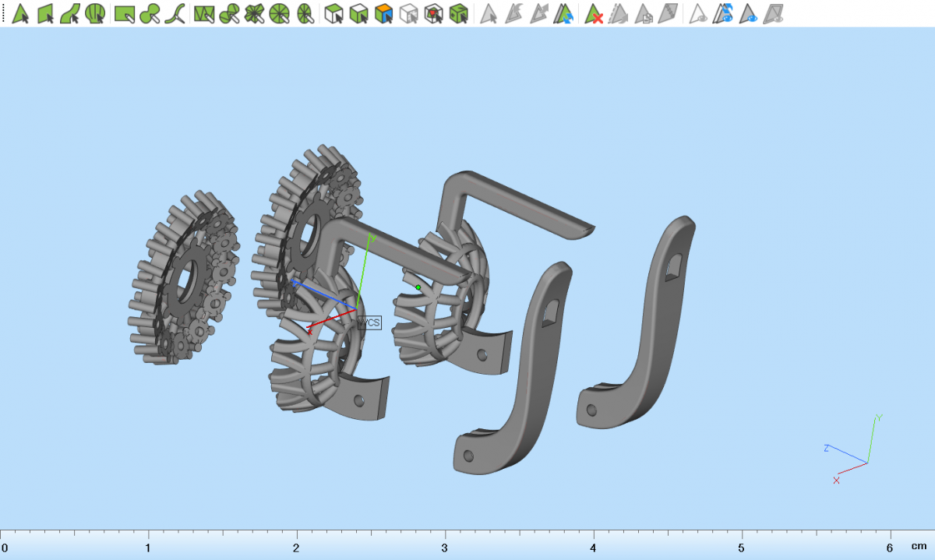Click the toolbar drag handle at far left

pos(3,13)
